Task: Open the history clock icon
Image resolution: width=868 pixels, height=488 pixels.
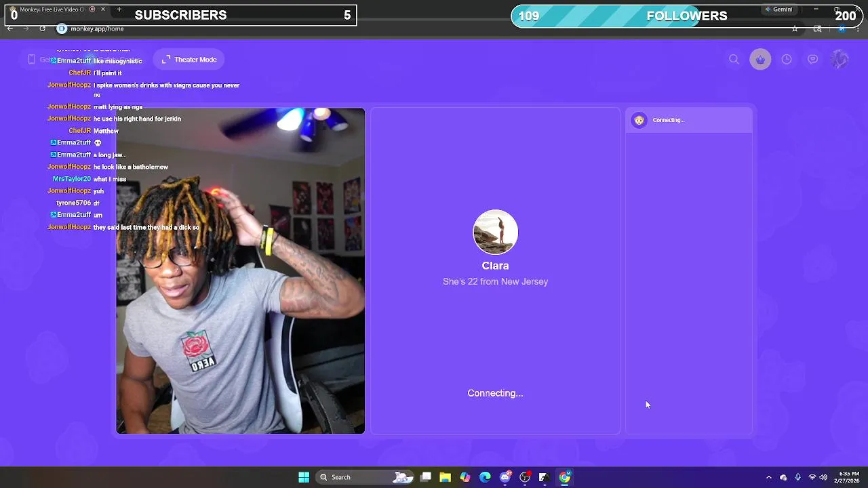Action: point(787,60)
